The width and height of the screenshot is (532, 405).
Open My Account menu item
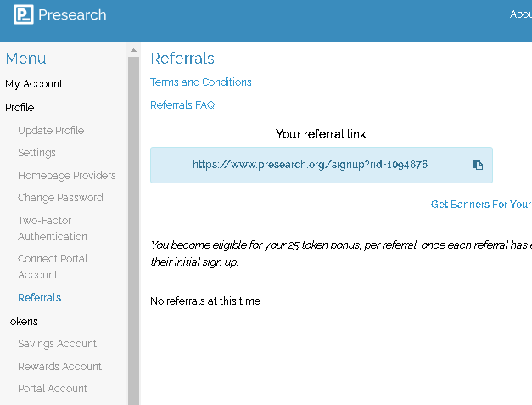coord(34,84)
